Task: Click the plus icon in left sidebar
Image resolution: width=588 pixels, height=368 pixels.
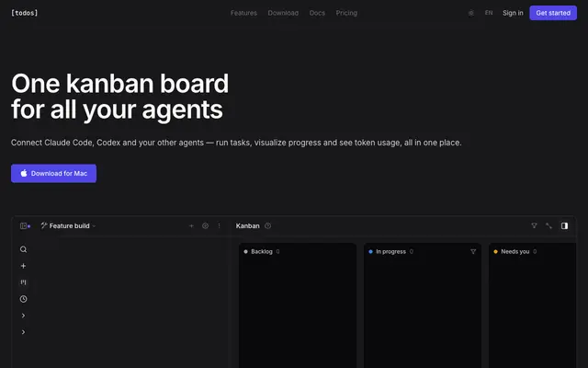Action: point(23,266)
